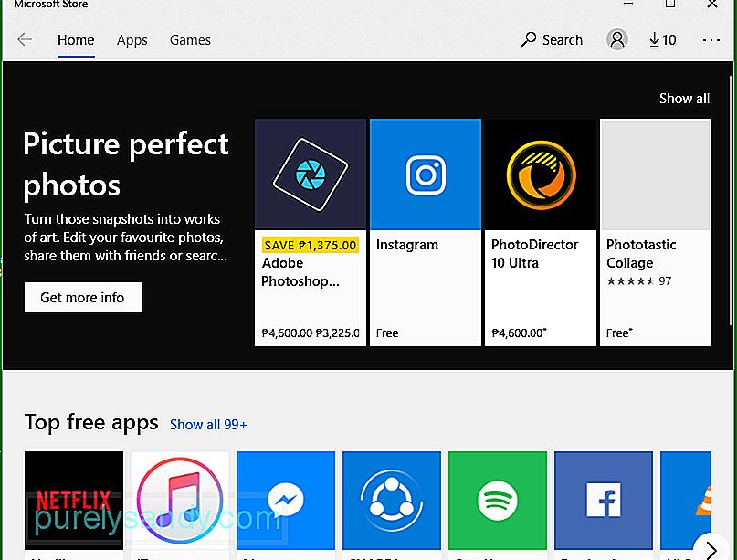Screen dimensions: 737x560
Task: Open the Messenger app tile
Action: pyautogui.click(x=286, y=501)
